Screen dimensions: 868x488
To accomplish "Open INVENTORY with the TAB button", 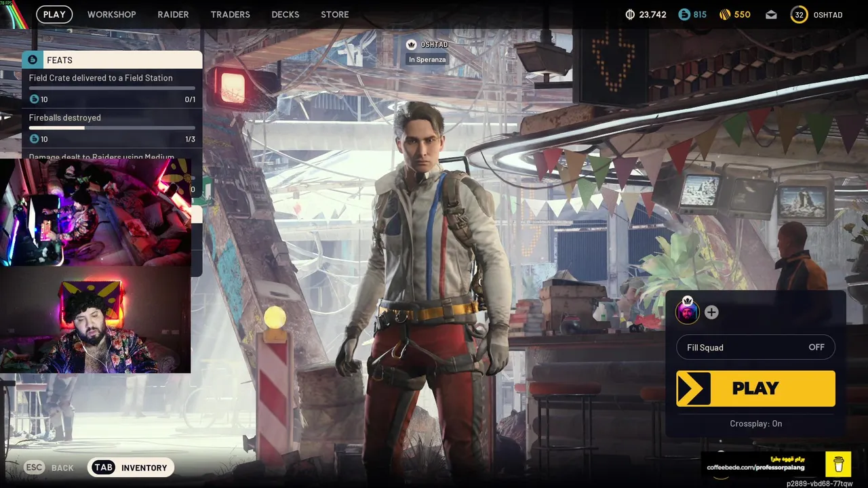I will (131, 468).
